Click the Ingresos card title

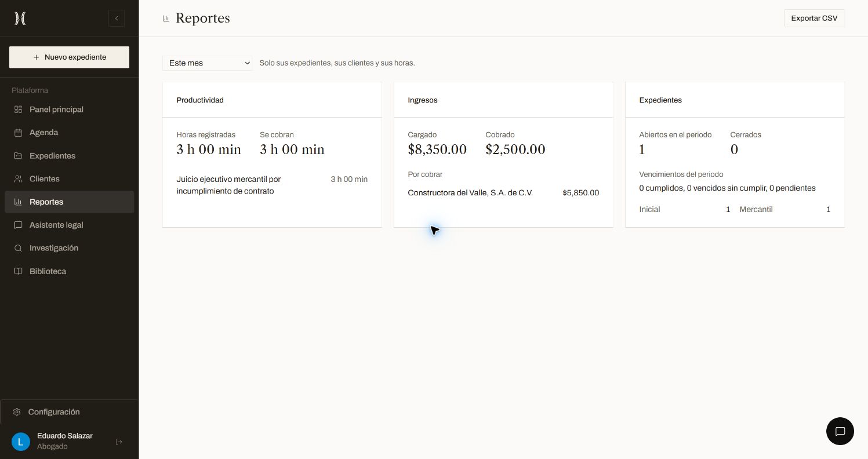[423, 100]
